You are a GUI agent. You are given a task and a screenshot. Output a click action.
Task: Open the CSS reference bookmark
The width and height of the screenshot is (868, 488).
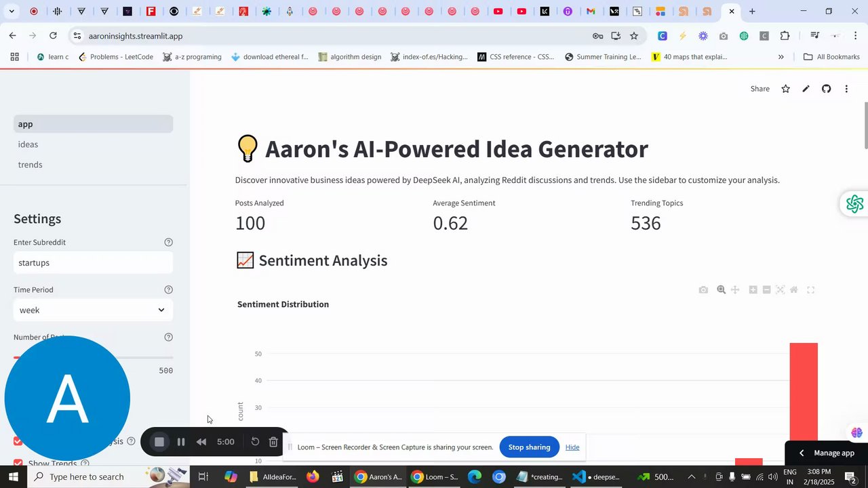(x=515, y=57)
